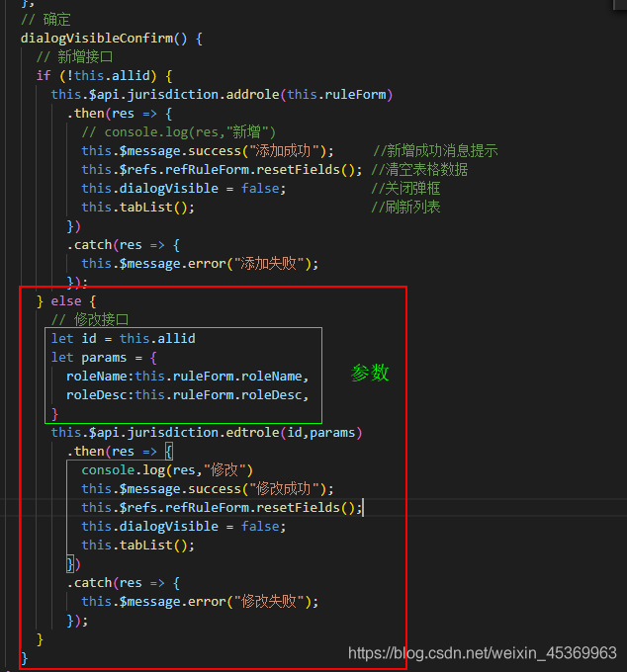
Task: Click the comment '// 新增接口'
Action: (x=74, y=57)
